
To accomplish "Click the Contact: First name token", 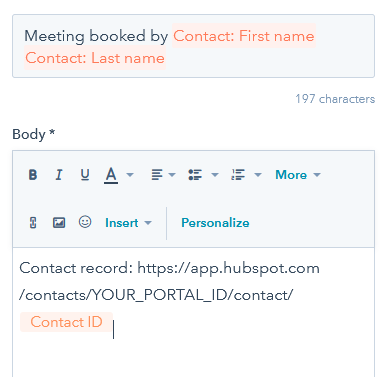I will (244, 36).
